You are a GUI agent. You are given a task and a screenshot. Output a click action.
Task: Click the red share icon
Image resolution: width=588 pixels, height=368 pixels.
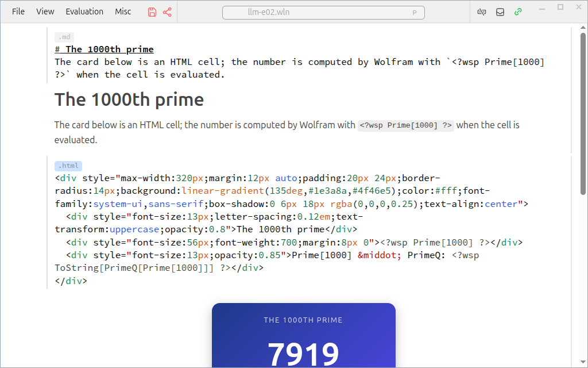pos(167,12)
